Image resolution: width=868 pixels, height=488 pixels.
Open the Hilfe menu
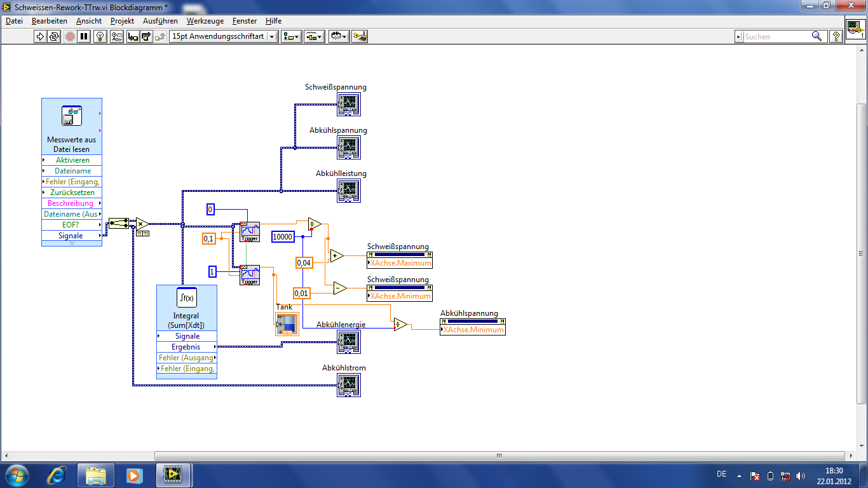pyautogui.click(x=273, y=21)
